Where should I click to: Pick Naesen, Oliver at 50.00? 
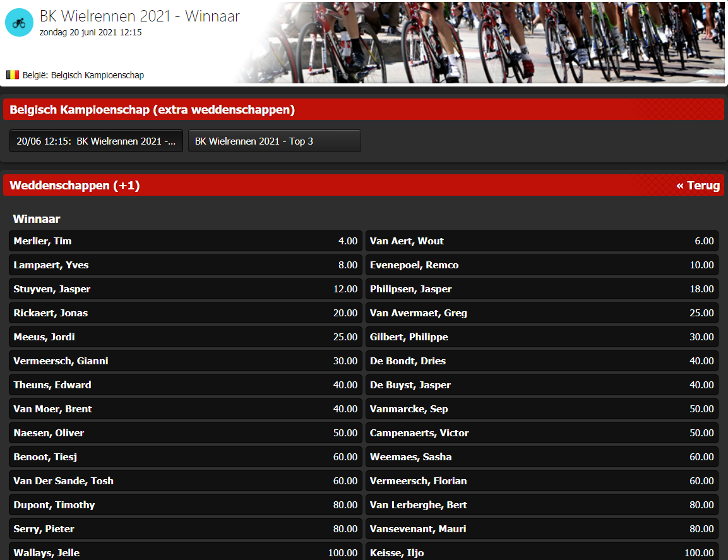coord(186,433)
